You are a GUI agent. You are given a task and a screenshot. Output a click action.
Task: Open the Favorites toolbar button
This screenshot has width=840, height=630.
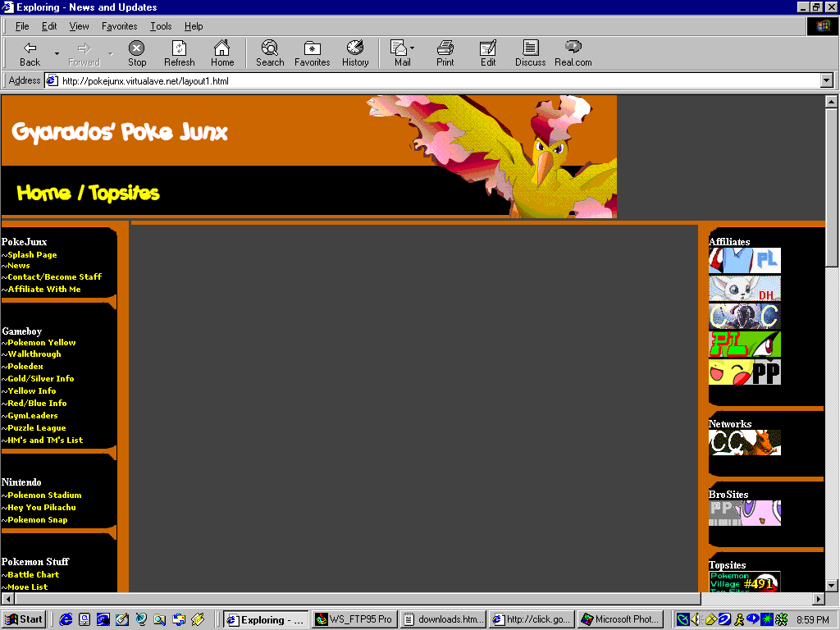(x=312, y=53)
